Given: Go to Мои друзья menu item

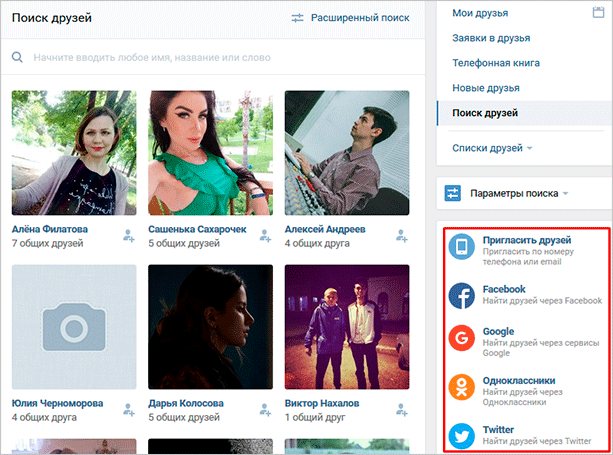Looking at the screenshot, I should pyautogui.click(x=480, y=13).
